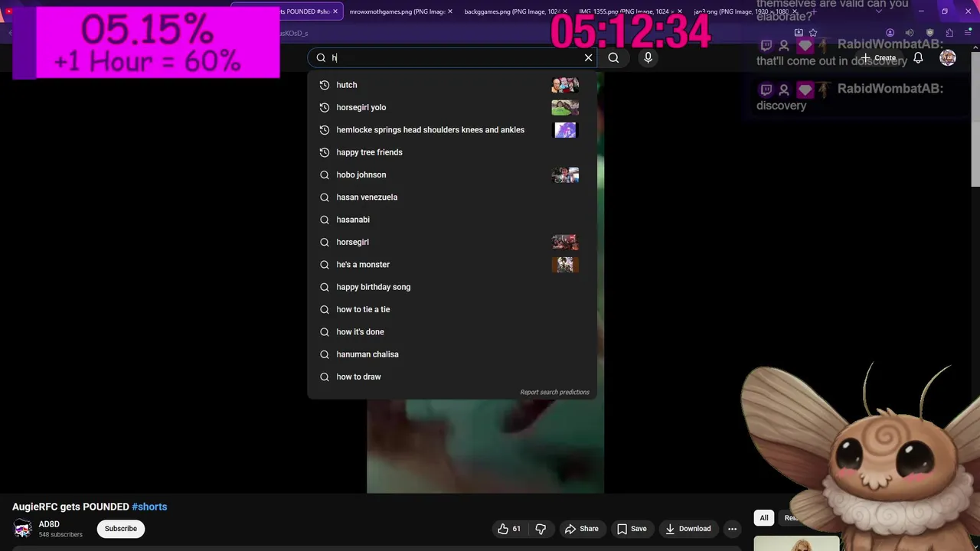Save the video to a playlist
The image size is (980, 551).
(632, 529)
